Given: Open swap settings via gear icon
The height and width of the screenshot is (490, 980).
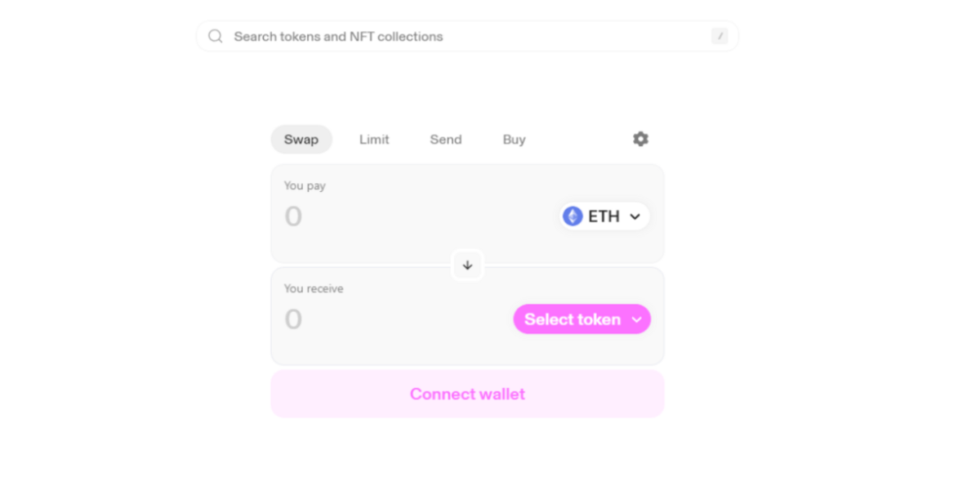Looking at the screenshot, I should [641, 139].
